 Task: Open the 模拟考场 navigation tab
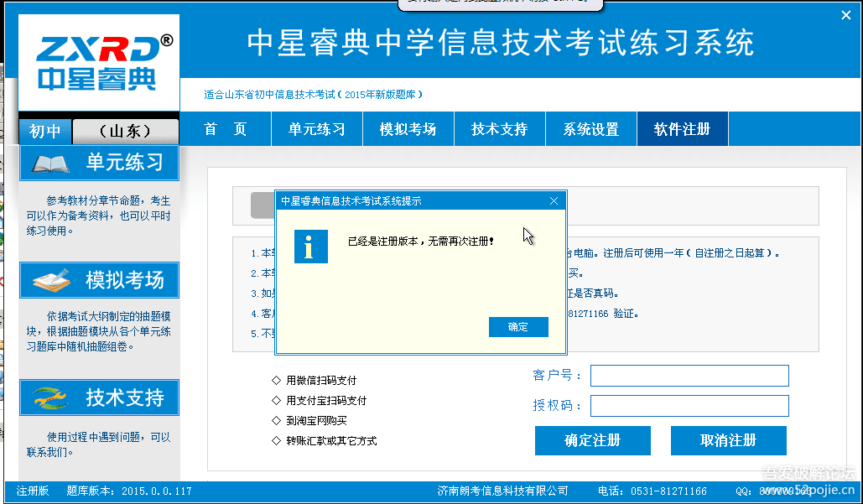click(408, 129)
